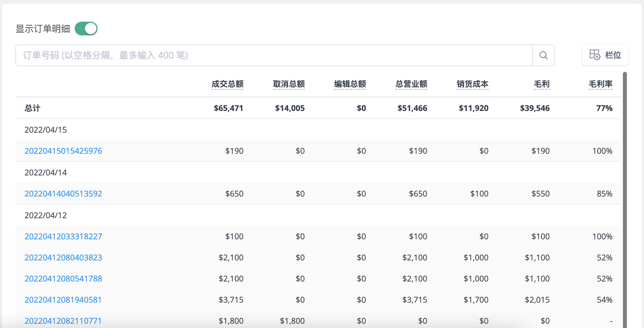Click the 54% margin for order 20220412081940581
This screenshot has height=328, width=644.
605,300
